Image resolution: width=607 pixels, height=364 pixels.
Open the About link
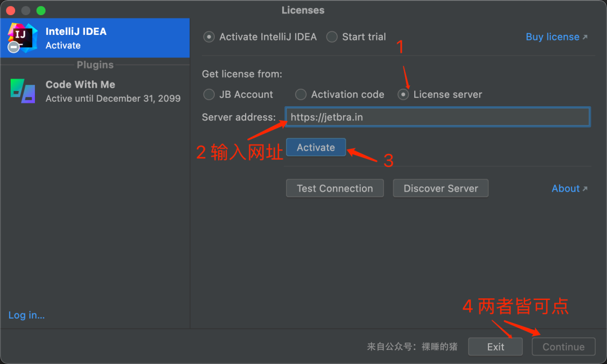click(569, 188)
